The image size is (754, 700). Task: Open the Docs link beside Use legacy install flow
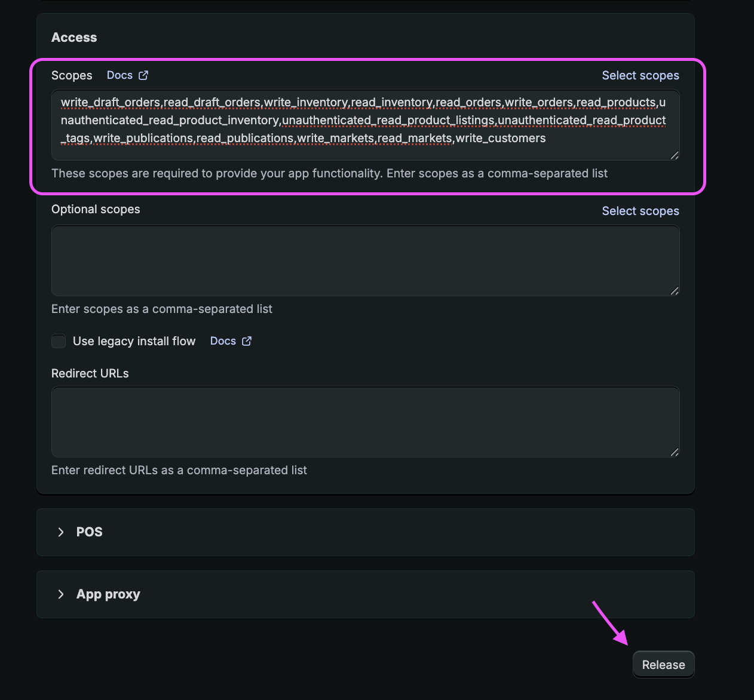pos(222,340)
